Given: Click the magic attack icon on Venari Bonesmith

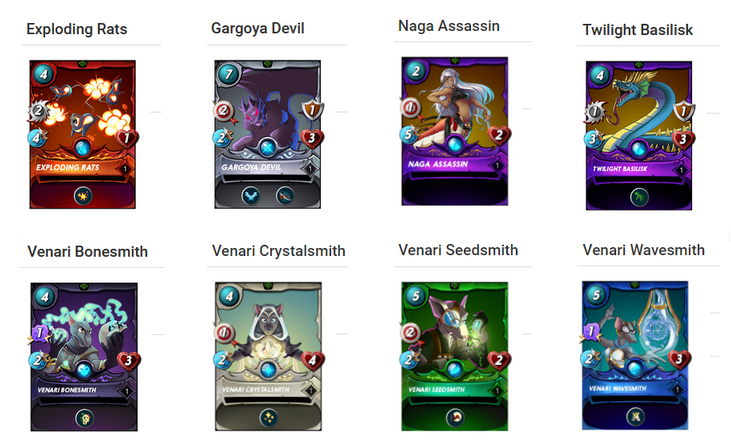Looking at the screenshot, I should [x=40, y=334].
